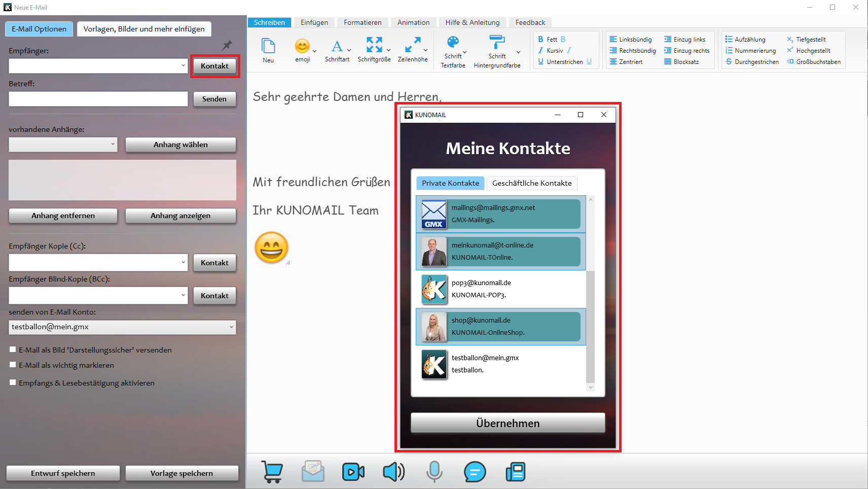Open the emoji picker icon

coord(302,46)
